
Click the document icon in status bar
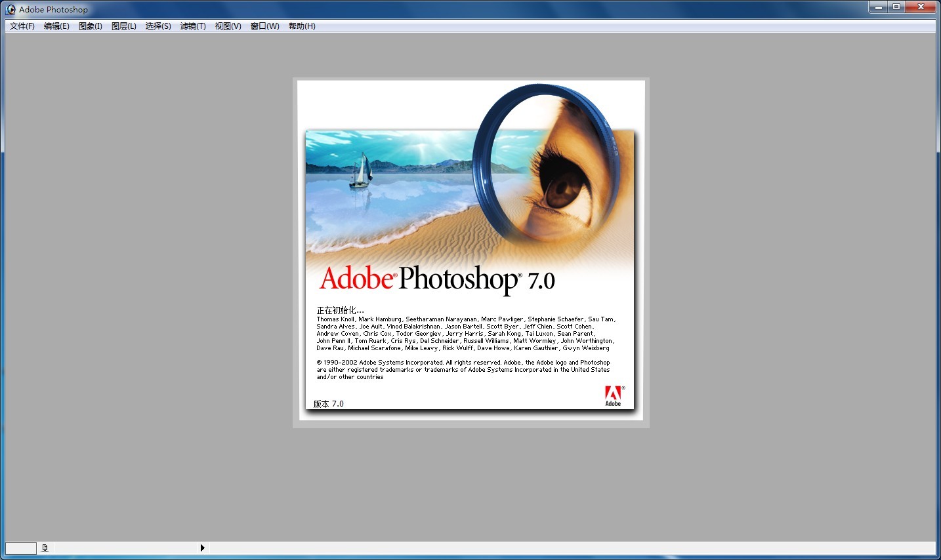(x=45, y=548)
